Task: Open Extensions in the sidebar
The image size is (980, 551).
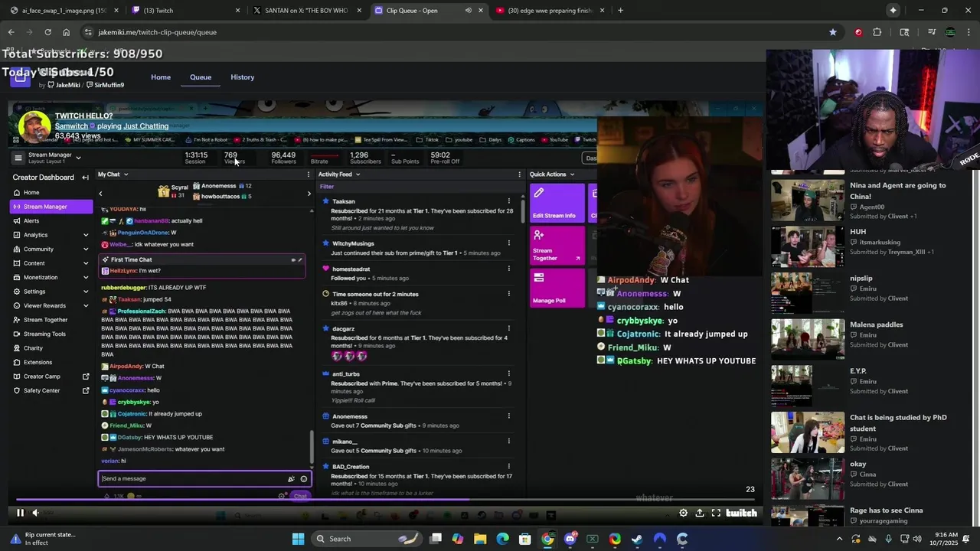Action: coord(38,362)
